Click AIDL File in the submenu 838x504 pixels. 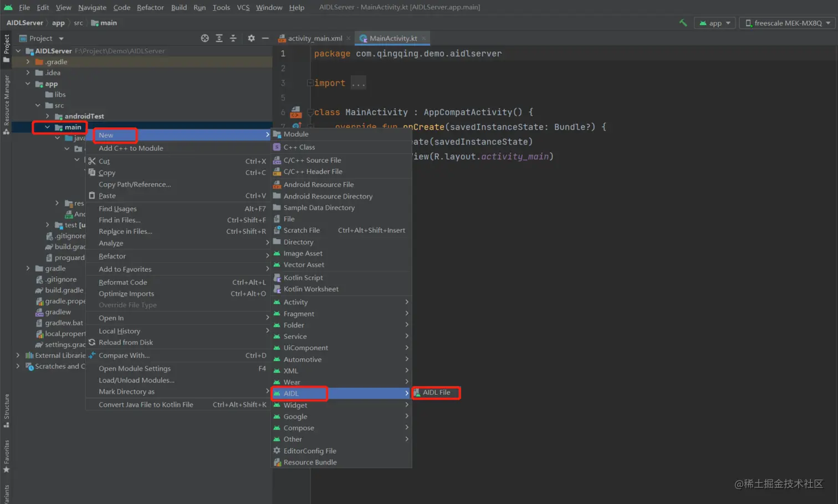point(436,393)
